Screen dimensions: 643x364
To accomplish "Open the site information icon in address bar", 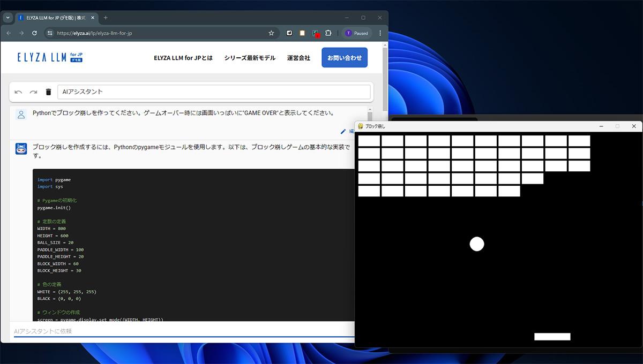I will 50,33.
